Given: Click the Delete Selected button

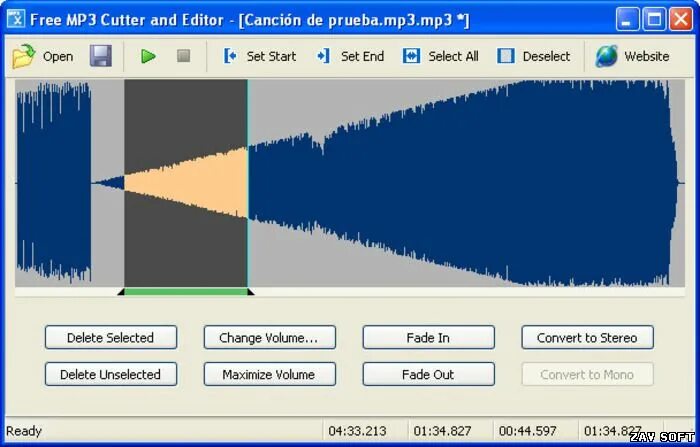Looking at the screenshot, I should click(111, 338).
